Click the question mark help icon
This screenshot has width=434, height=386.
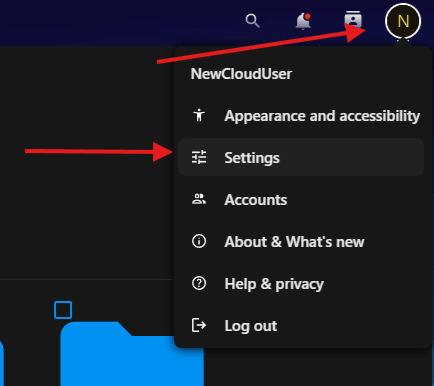click(199, 283)
